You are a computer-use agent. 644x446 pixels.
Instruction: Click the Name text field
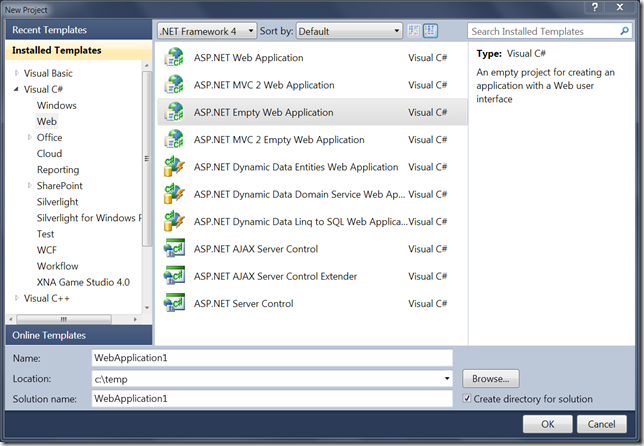pyautogui.click(x=272, y=358)
